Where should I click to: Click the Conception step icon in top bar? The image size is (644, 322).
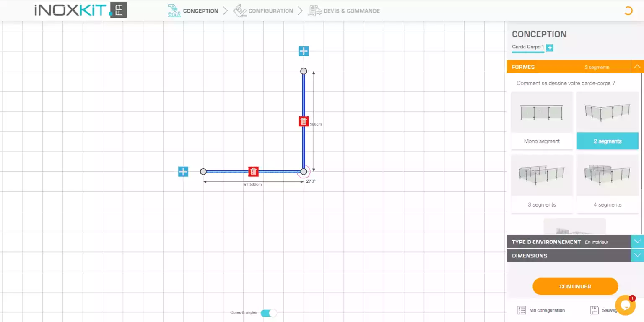[174, 10]
